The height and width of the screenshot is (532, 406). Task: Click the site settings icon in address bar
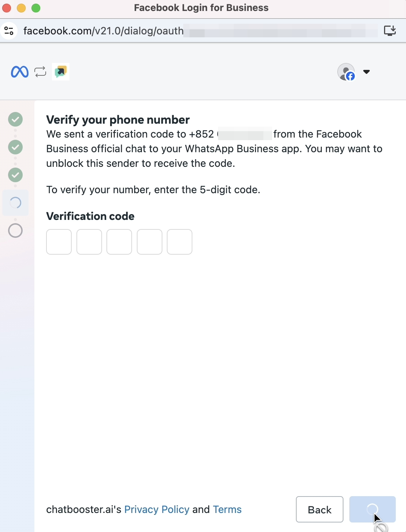click(x=9, y=31)
